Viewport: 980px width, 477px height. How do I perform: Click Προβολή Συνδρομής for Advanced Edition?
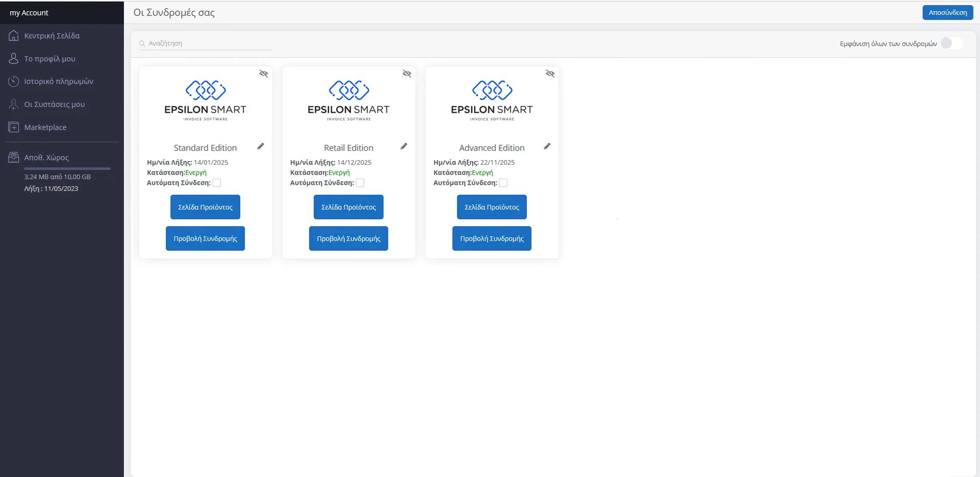tap(492, 238)
